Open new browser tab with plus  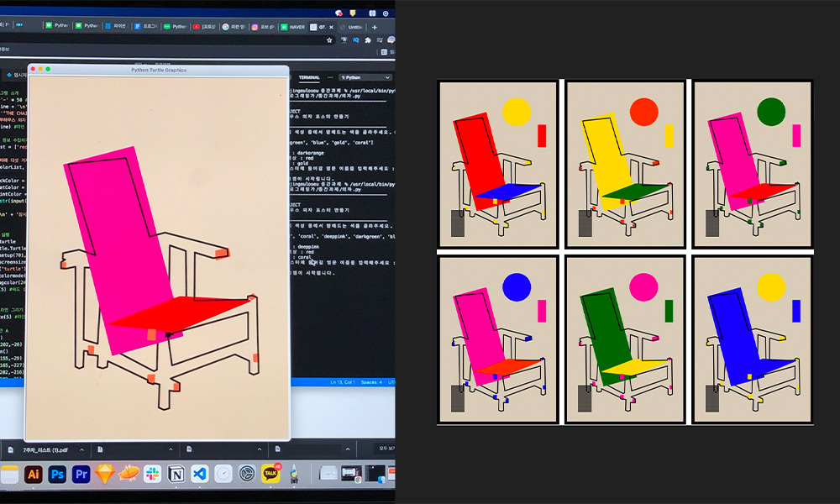click(x=375, y=27)
